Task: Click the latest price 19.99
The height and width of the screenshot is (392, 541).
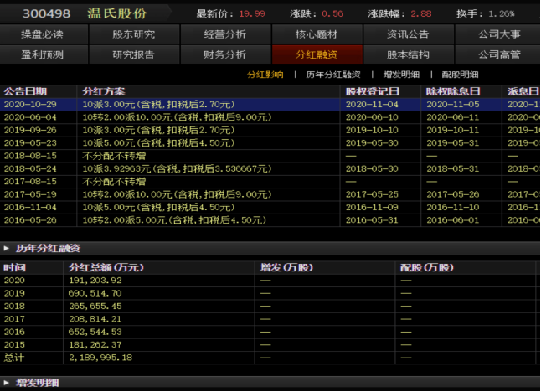Action: pyautogui.click(x=252, y=13)
